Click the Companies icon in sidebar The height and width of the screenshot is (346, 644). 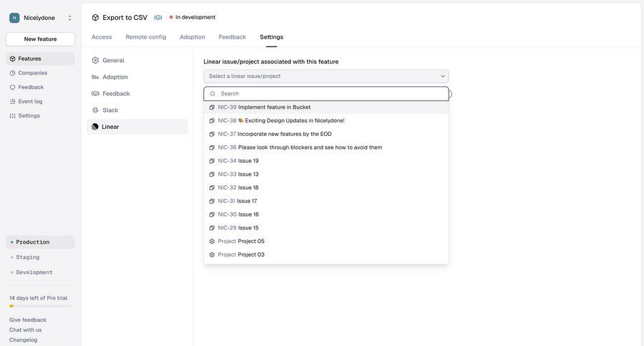point(13,73)
